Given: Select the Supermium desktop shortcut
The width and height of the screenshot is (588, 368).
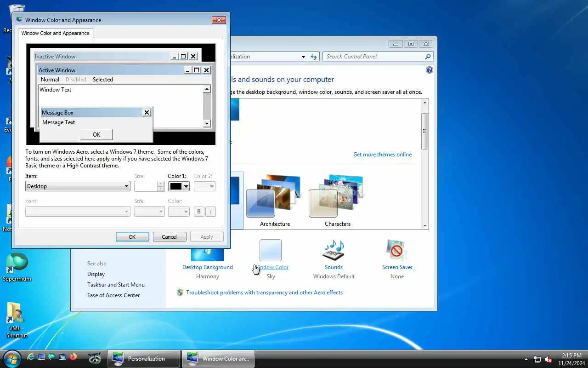Looking at the screenshot, I should pyautogui.click(x=17, y=267).
